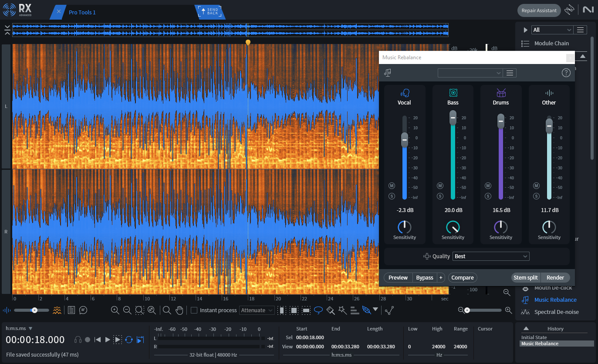Solo the Bass stem
This screenshot has width=598, height=364.
coord(440,196)
